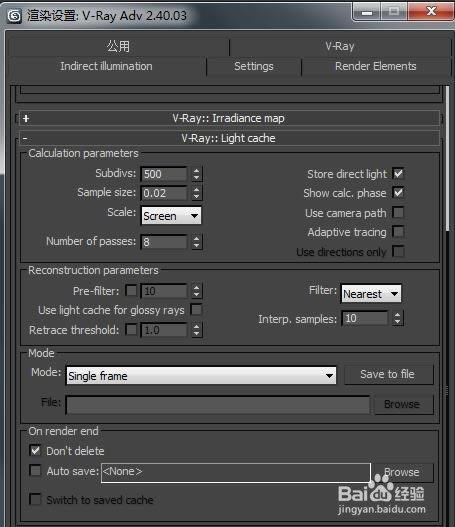This screenshot has width=455, height=527.
Task: Minimize the render settings window
Action: (367, 12)
